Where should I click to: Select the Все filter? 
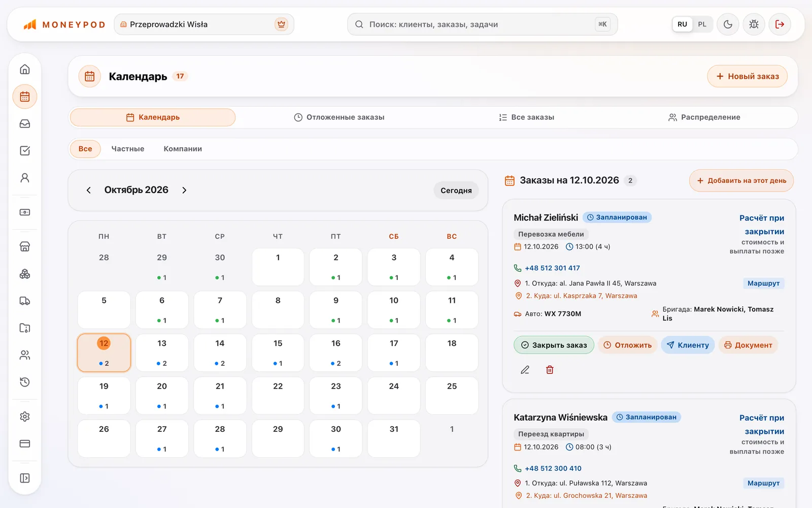click(85, 149)
